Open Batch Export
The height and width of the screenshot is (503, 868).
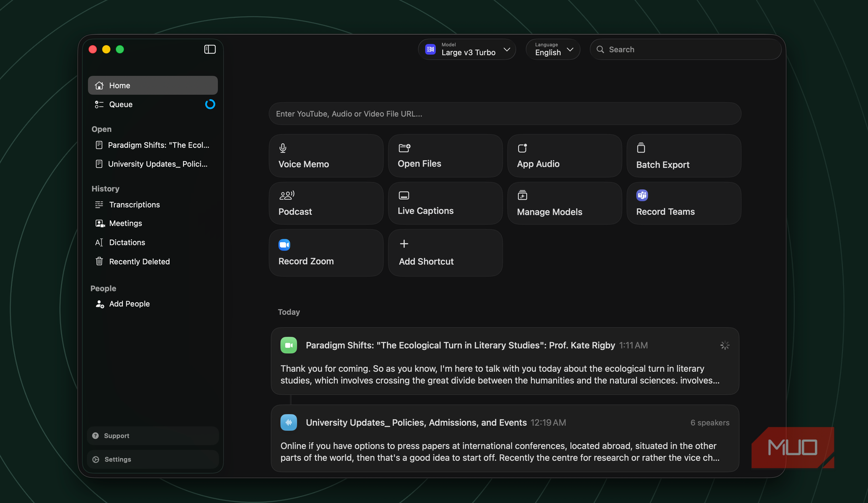pos(684,156)
